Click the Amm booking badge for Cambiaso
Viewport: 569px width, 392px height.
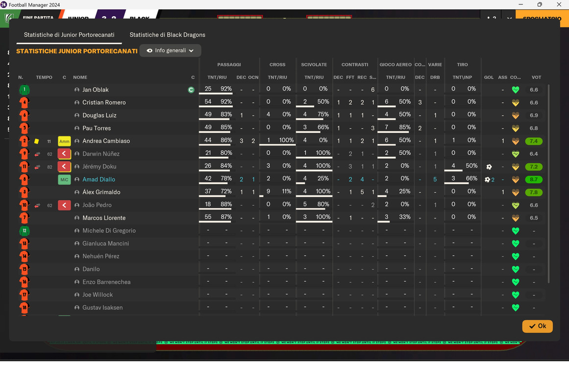tap(64, 141)
